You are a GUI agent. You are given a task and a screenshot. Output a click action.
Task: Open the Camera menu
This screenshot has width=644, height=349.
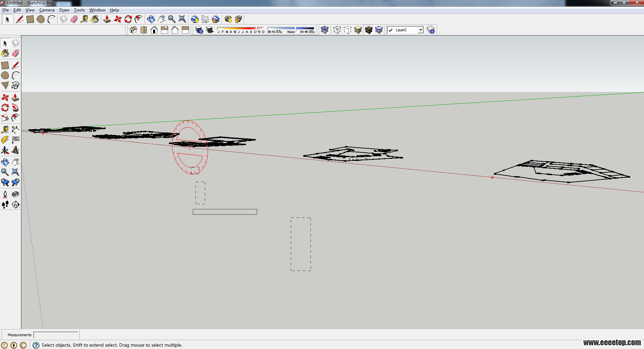click(x=47, y=10)
